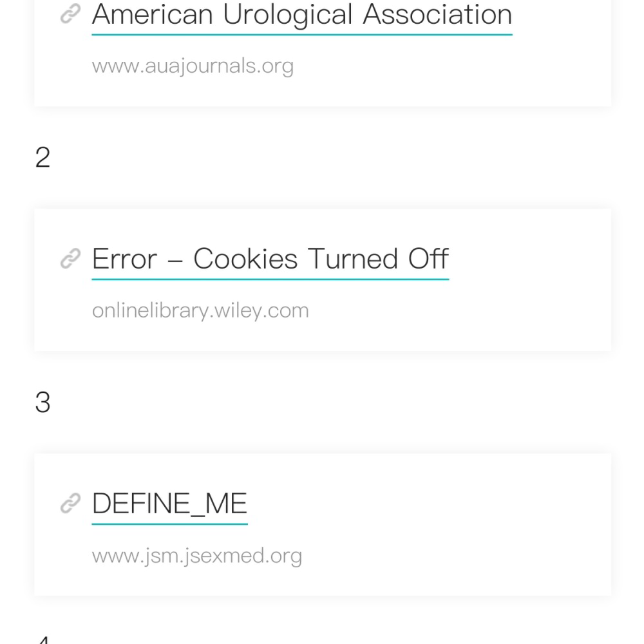This screenshot has height=644, width=644.
Task: Click the chain-link icon beside DEFINE_ME
Action: point(71,503)
